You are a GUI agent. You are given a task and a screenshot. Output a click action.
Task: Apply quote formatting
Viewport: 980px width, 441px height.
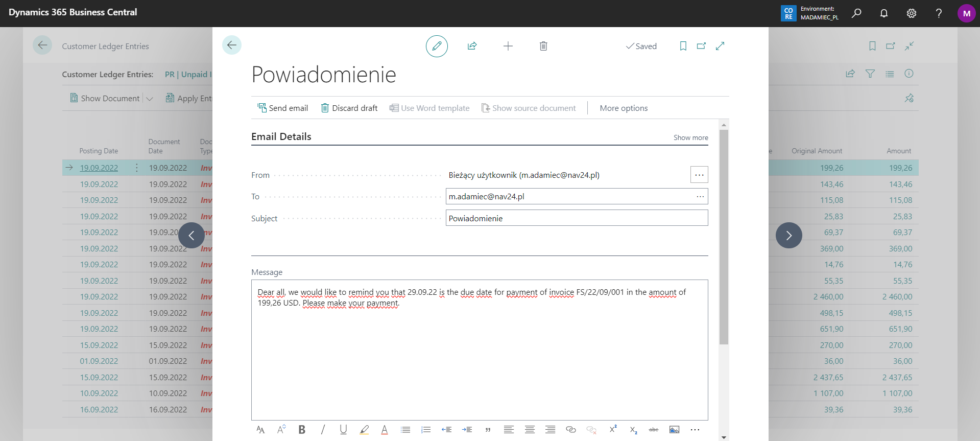tap(488, 430)
